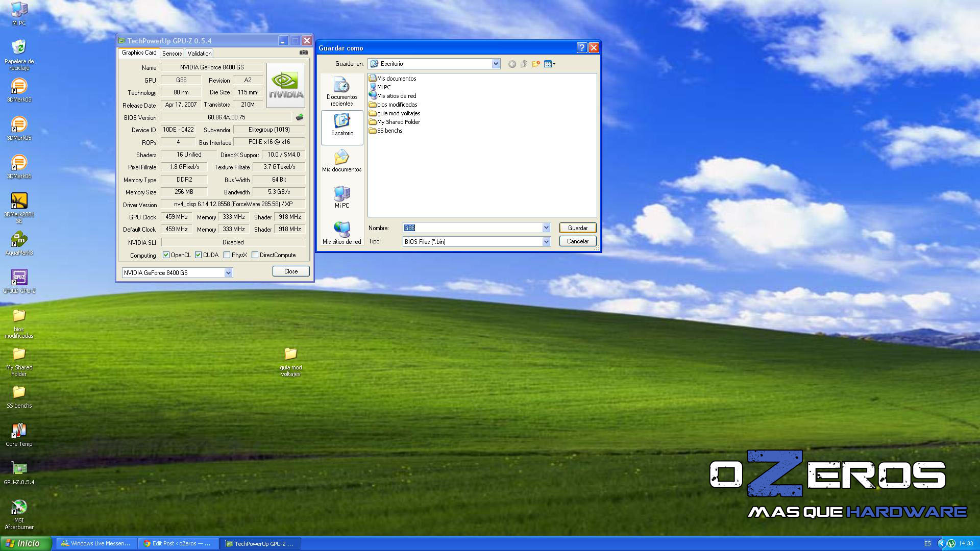
Task: Click the ES language indicator in tray
Action: 927,544
